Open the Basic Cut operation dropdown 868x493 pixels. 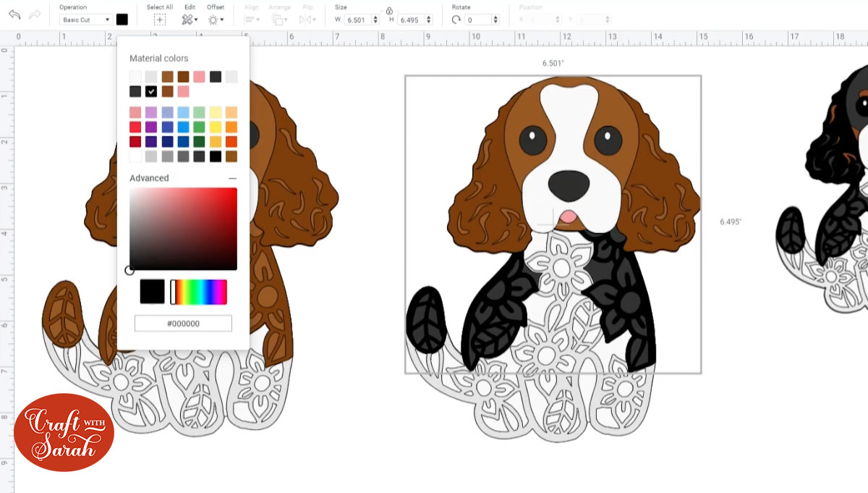(85, 20)
